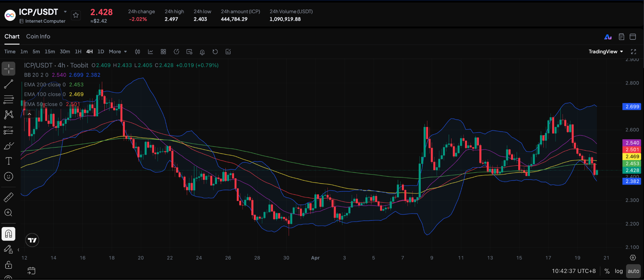The height and width of the screenshot is (280, 644).
Task: Open the emoji sticker tool
Action: click(x=8, y=176)
